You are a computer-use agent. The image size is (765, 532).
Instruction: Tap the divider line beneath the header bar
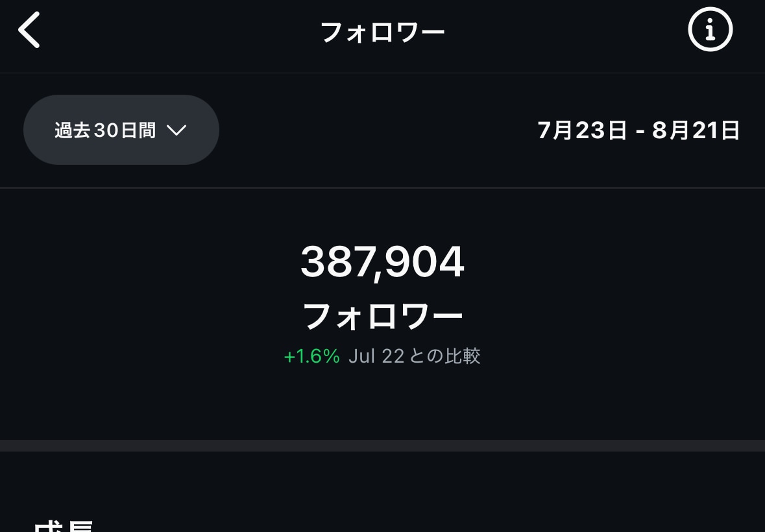383,73
